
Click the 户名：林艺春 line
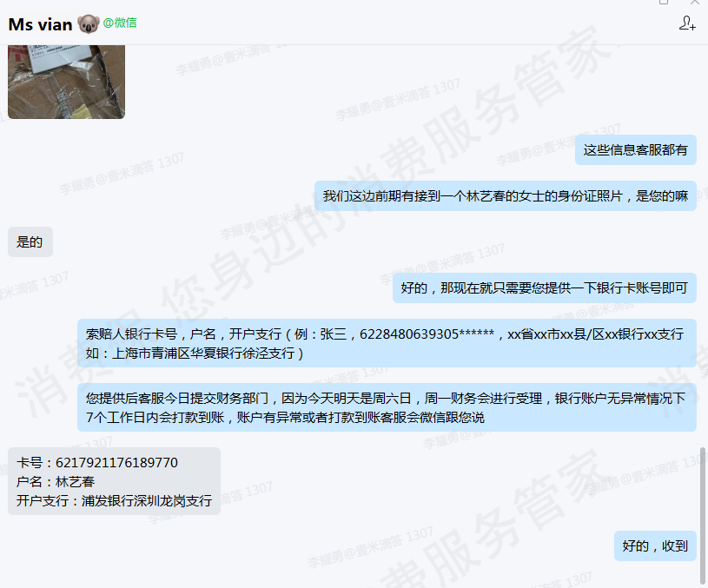[56, 482]
